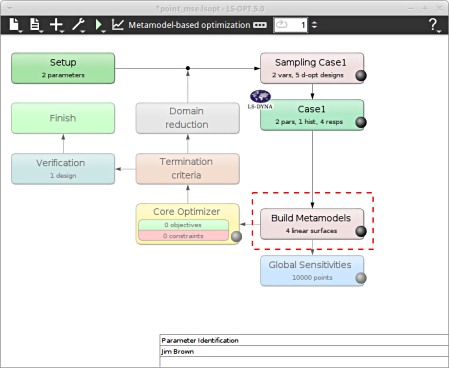Click the LS-DYNA globe logo icon

(260, 99)
